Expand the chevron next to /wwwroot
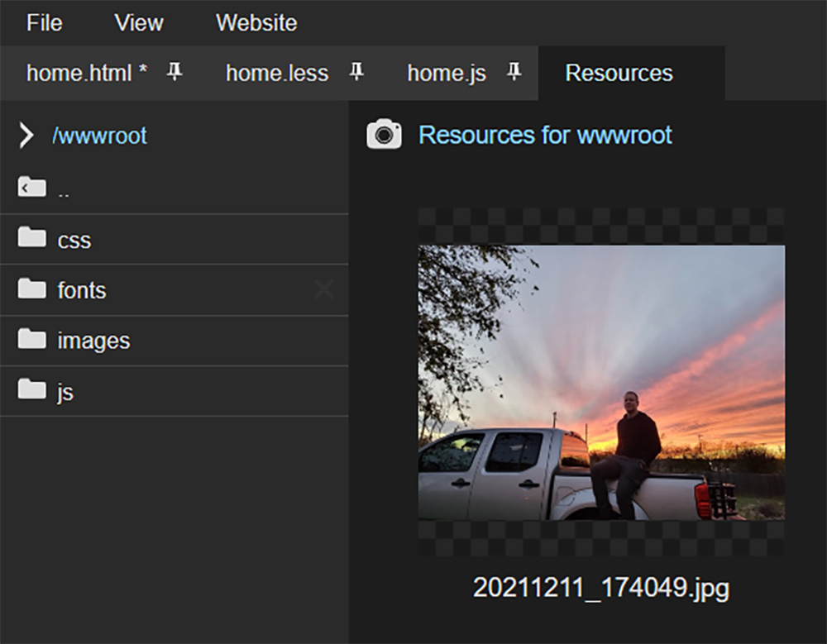Screen dimensions: 827x644 pos(26,136)
